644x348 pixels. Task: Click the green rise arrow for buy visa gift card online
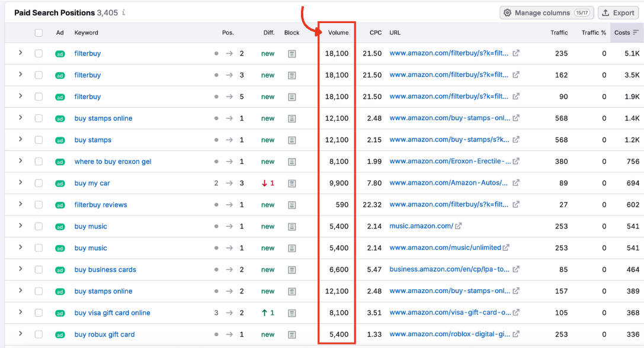tap(266, 312)
